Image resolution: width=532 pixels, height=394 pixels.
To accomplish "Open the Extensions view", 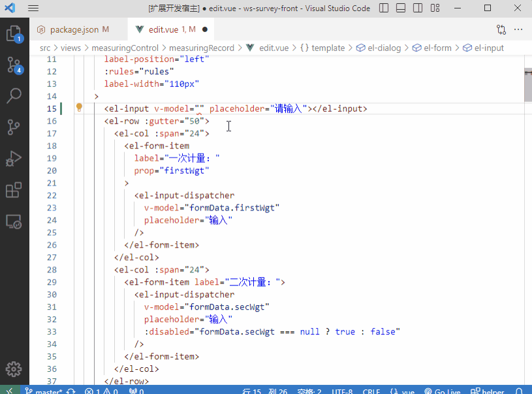I will (14, 190).
